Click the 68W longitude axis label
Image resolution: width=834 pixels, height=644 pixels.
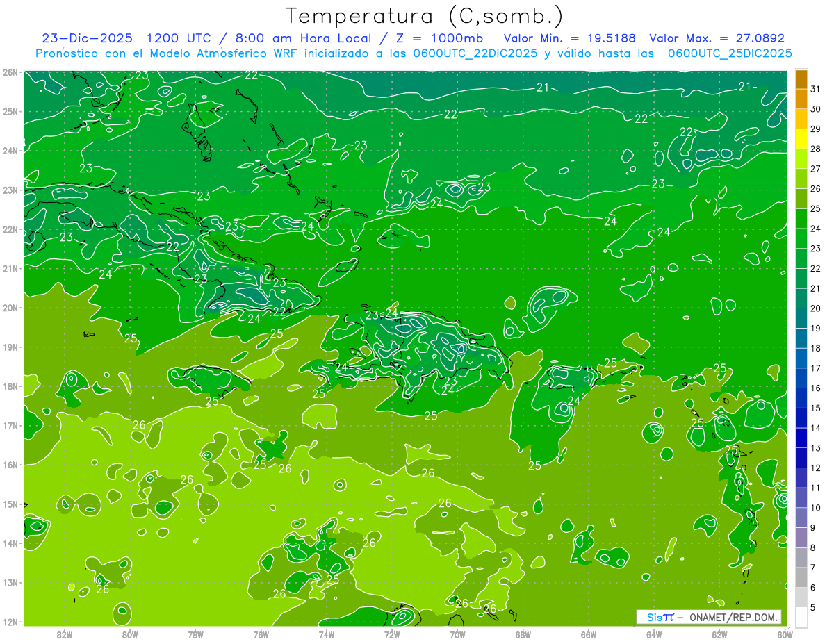(x=523, y=634)
